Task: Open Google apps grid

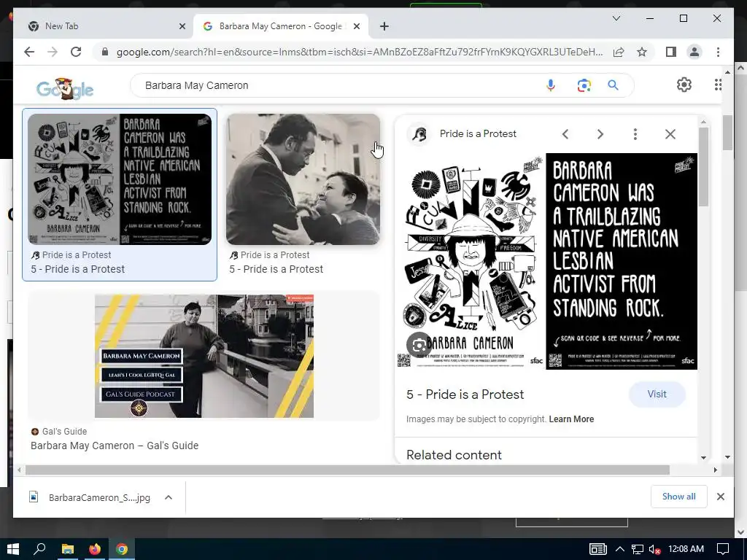Action: (x=718, y=85)
